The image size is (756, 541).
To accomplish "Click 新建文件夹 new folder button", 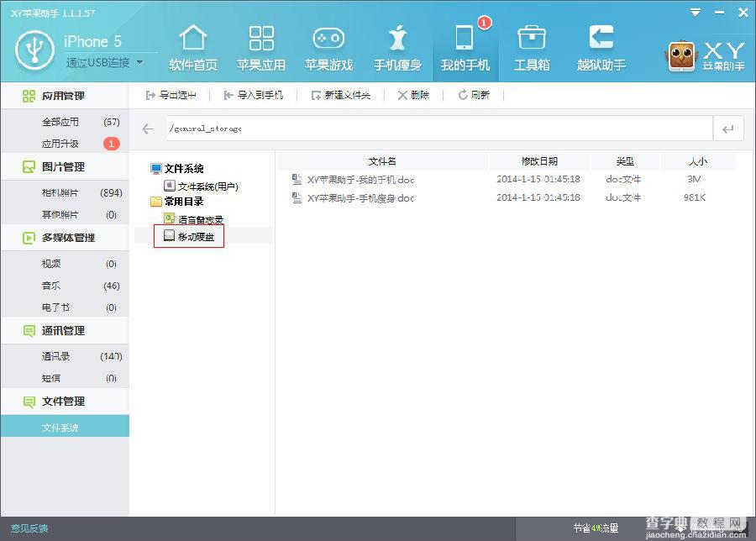I will coord(341,95).
